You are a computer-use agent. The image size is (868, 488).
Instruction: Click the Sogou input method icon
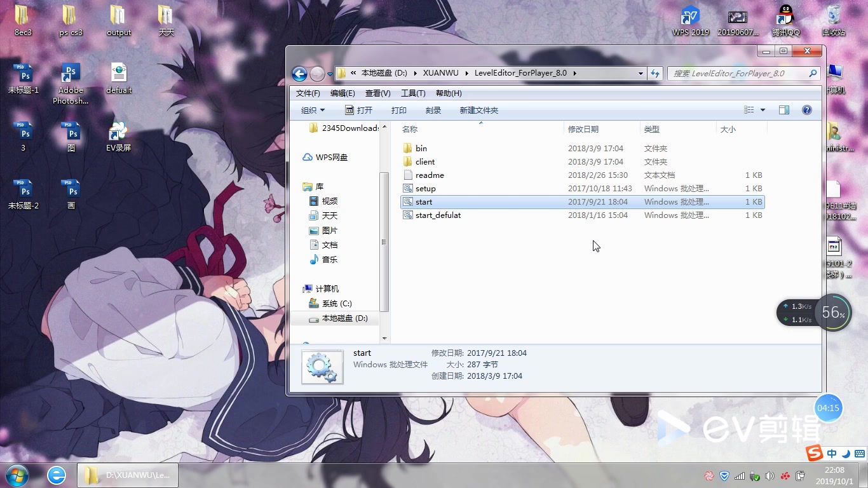(x=813, y=453)
